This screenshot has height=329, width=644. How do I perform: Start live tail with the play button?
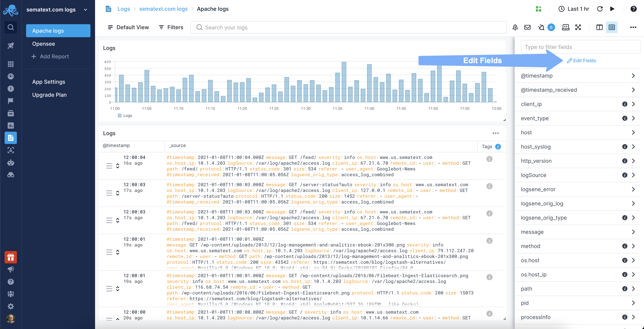[x=612, y=9]
